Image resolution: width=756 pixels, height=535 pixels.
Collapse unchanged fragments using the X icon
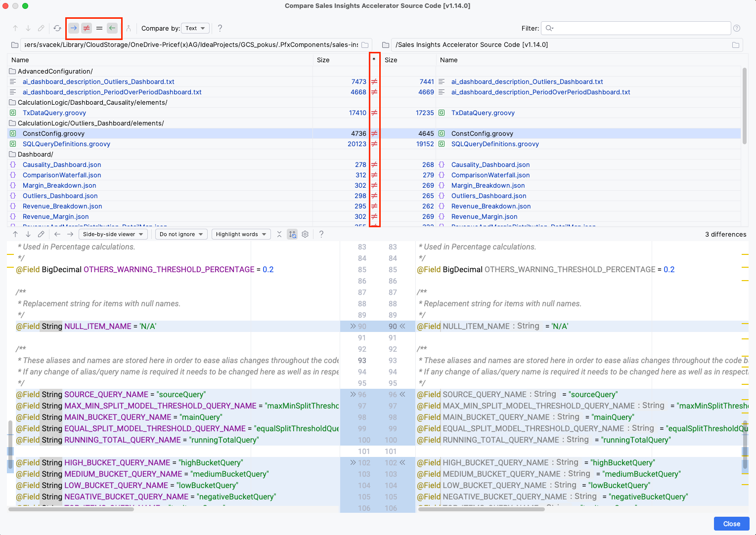[x=279, y=234]
